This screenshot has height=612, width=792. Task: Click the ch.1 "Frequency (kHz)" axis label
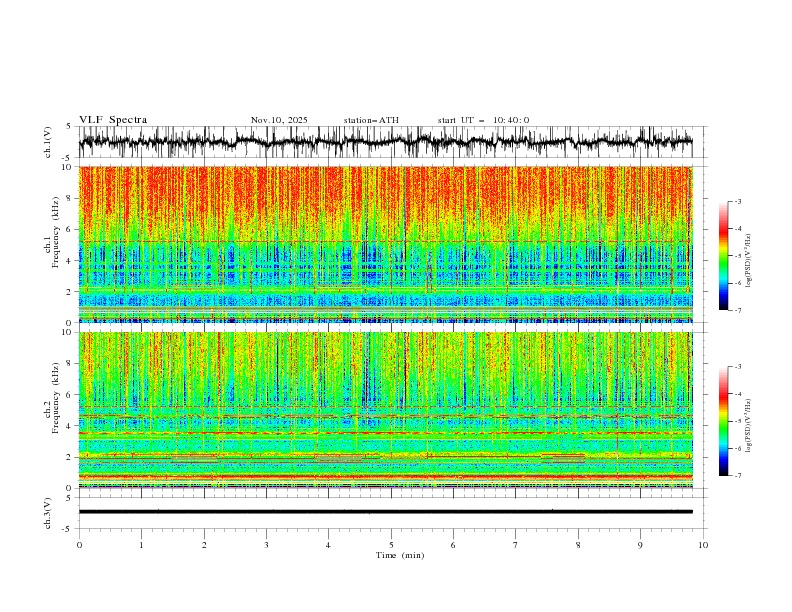click(56, 232)
